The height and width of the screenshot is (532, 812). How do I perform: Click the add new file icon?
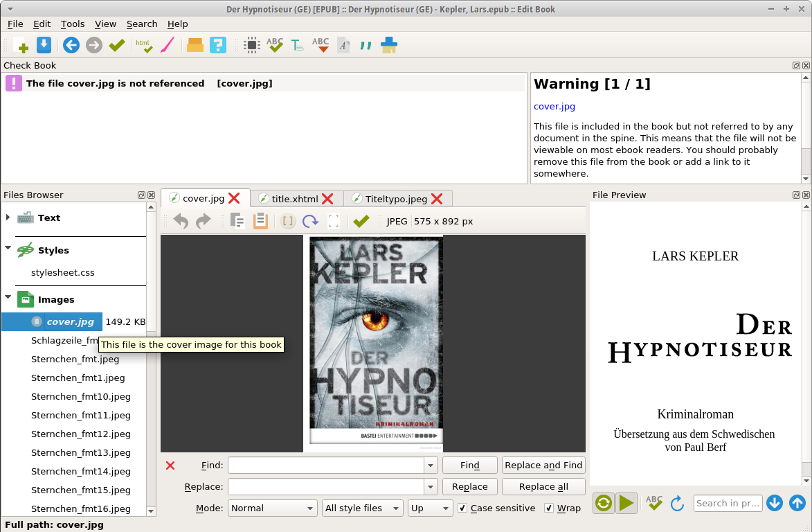pyautogui.click(x=20, y=46)
